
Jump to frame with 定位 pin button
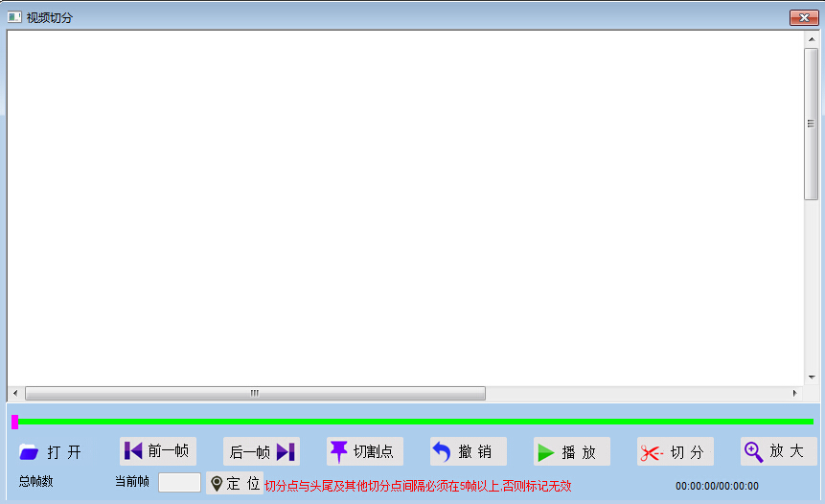click(x=235, y=483)
